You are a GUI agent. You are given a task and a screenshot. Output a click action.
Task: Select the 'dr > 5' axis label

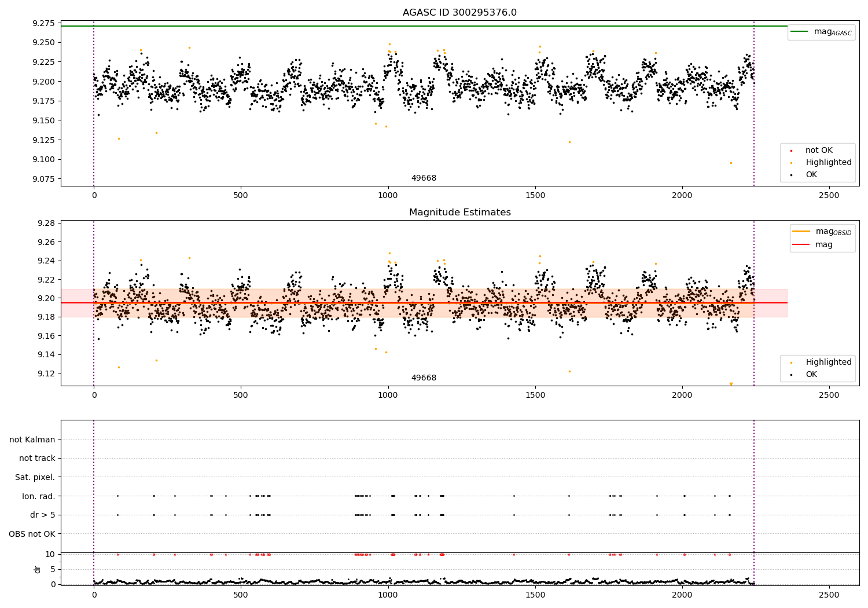click(43, 515)
